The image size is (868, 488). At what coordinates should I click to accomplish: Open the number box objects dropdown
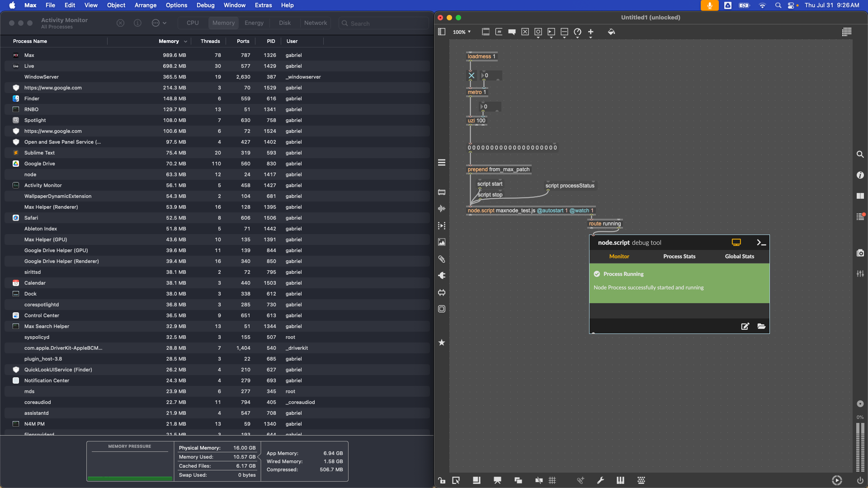pos(551,33)
